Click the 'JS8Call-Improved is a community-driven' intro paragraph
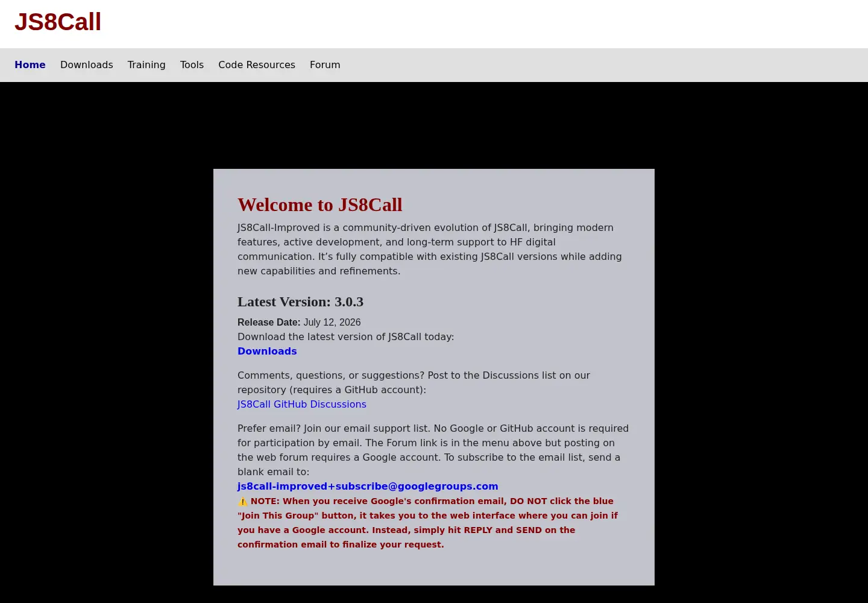The height and width of the screenshot is (603, 868). [430, 249]
